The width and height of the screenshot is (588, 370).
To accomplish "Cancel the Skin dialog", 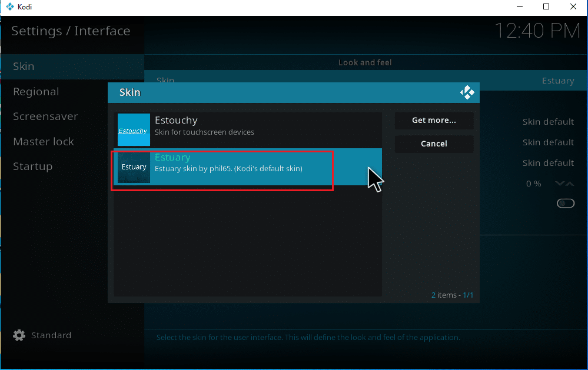I will 434,144.
